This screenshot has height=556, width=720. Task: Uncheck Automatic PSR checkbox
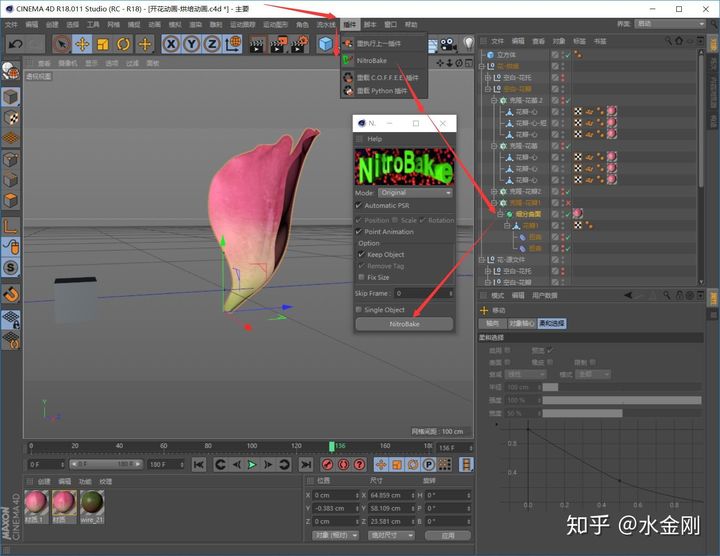click(x=360, y=205)
